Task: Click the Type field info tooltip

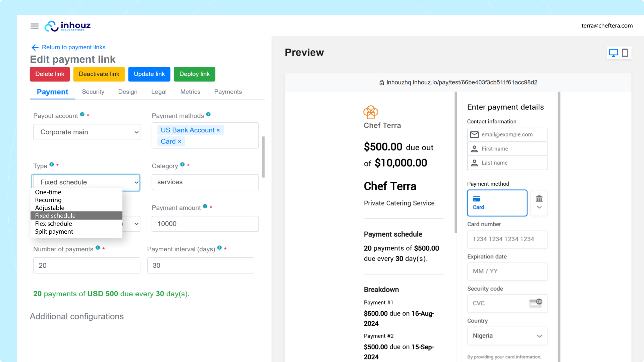Action: (51, 164)
